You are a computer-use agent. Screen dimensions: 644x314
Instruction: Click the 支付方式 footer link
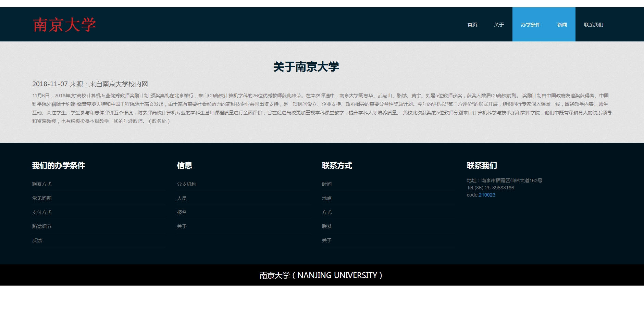point(42,212)
